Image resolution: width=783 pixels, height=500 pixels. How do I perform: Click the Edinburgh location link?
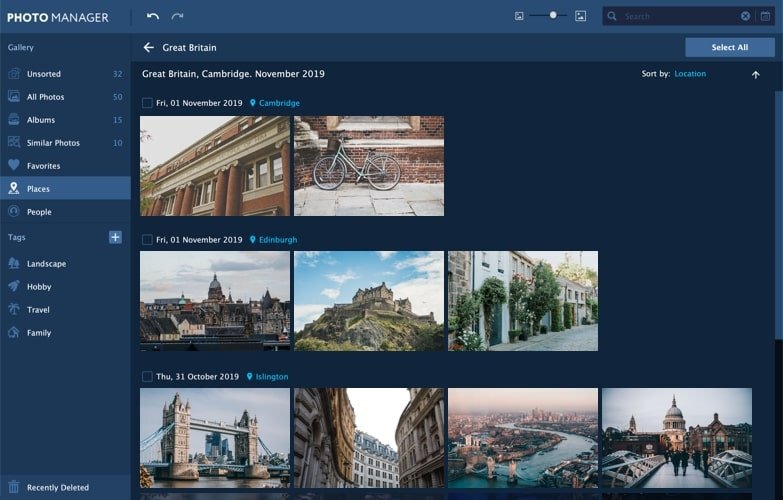coord(277,240)
